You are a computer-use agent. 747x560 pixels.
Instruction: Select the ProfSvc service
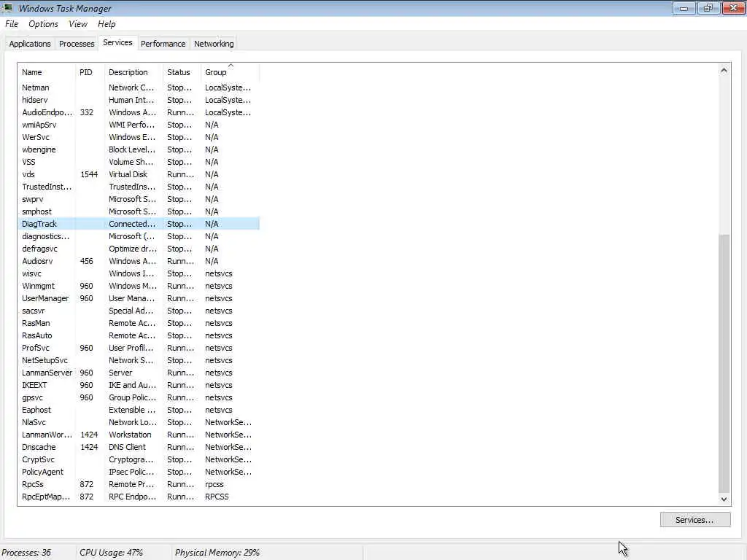139,348
